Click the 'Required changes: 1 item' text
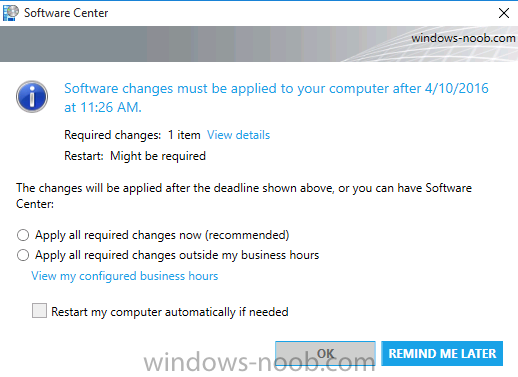 coord(132,135)
